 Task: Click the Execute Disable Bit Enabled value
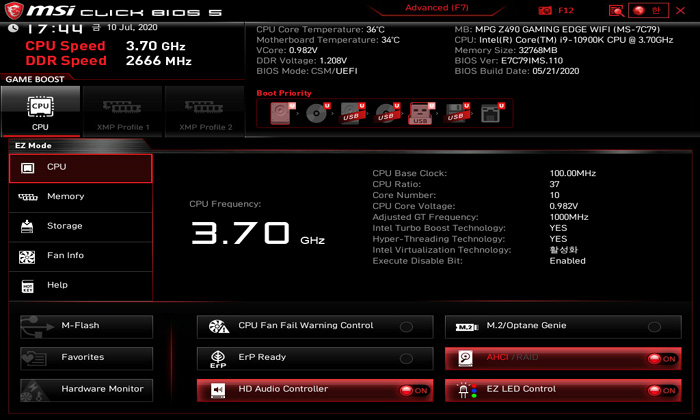(567, 261)
